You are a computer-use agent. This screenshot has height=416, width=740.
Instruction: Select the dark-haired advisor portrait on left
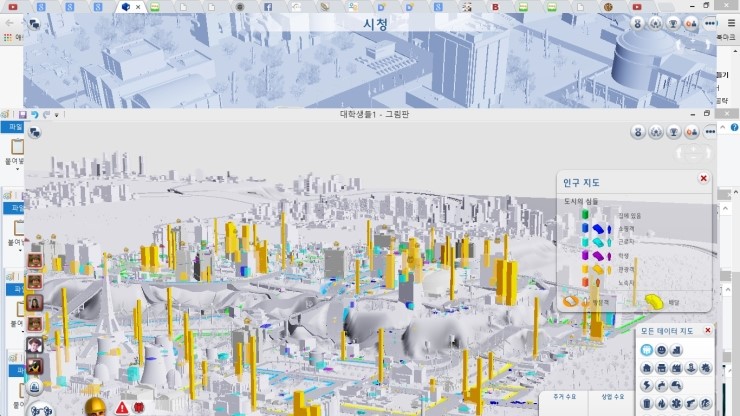point(34,302)
